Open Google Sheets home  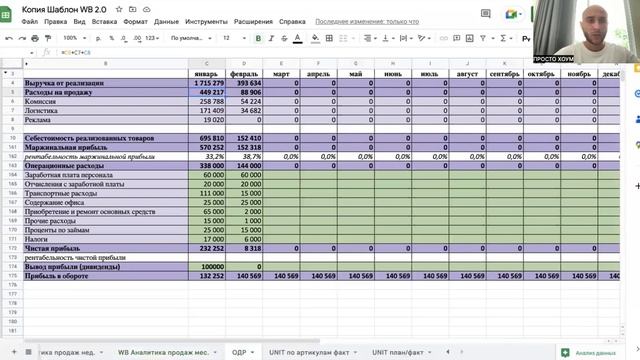click(6, 15)
